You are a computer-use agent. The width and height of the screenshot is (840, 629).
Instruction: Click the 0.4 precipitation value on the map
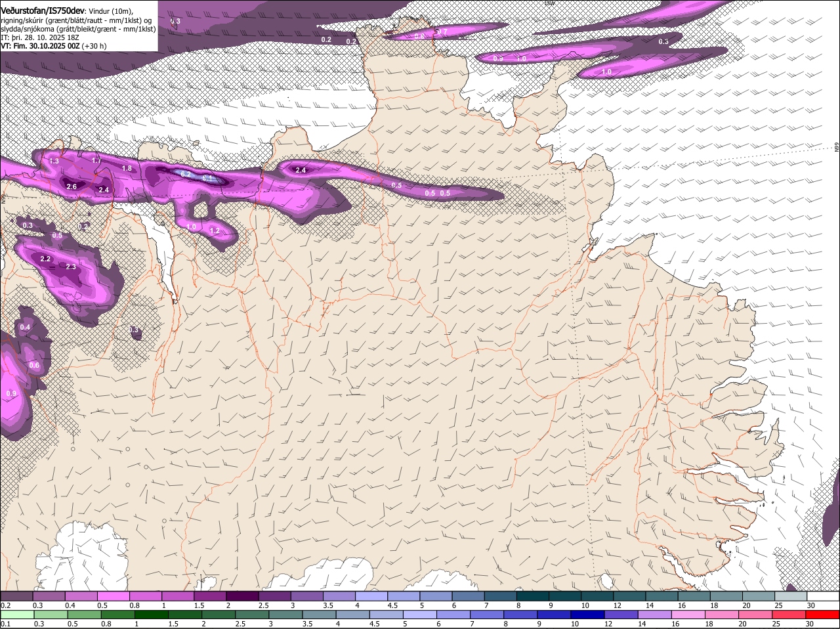(x=25, y=327)
